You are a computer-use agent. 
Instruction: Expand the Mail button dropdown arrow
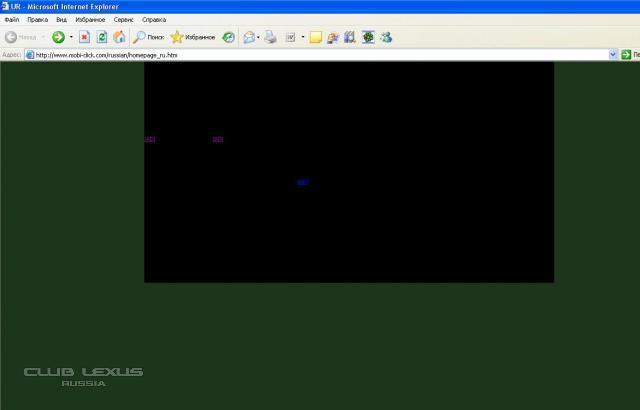(259, 37)
